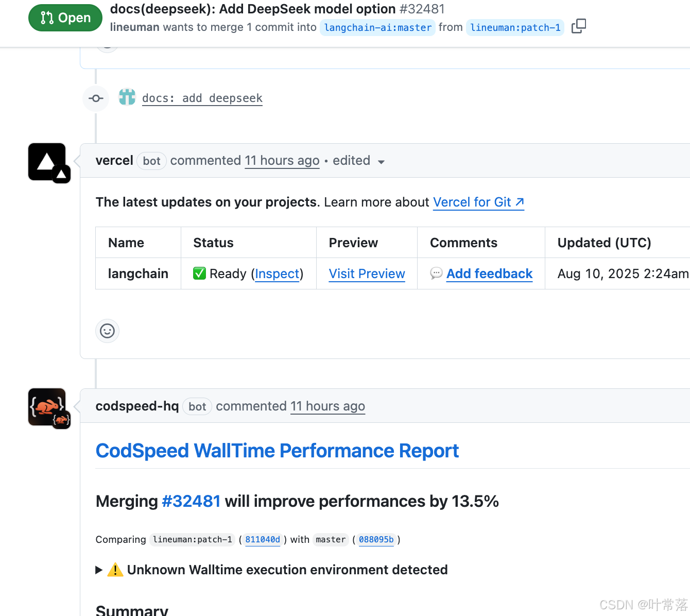Click the commit author avatar icon

click(x=127, y=97)
